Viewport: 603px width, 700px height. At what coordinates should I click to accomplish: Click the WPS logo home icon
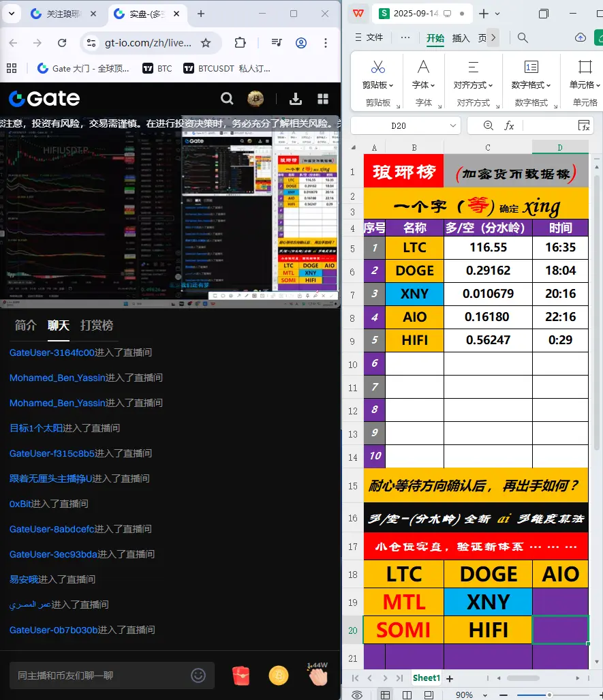coord(358,14)
